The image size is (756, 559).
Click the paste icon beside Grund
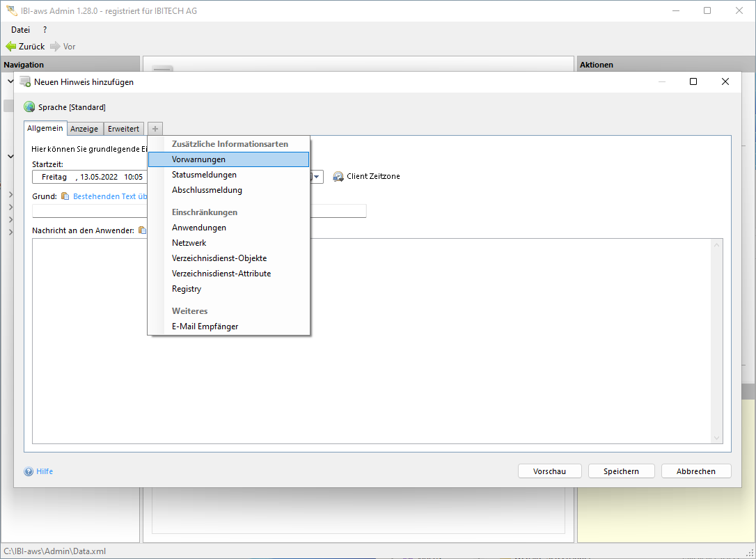65,196
